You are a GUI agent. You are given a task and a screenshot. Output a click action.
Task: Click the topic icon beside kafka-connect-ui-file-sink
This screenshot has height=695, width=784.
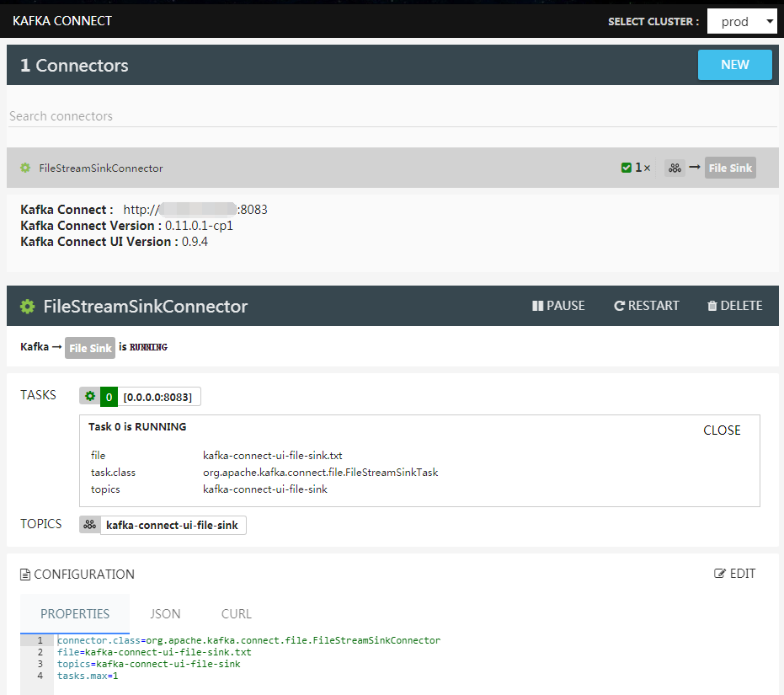point(89,525)
